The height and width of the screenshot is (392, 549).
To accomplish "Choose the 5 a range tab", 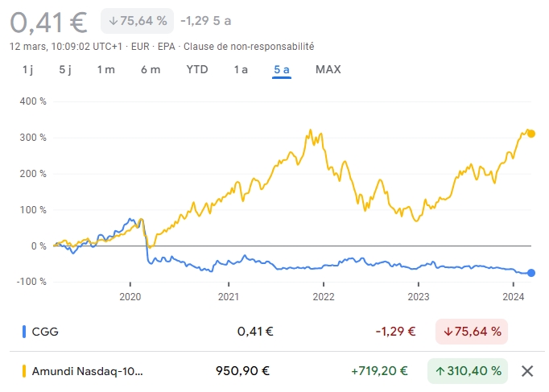I will tap(282, 69).
